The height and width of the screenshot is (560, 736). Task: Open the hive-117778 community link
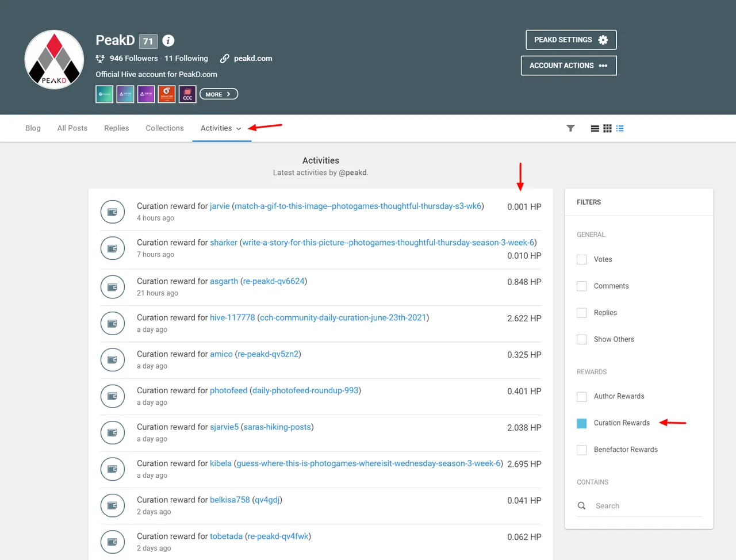pyautogui.click(x=232, y=317)
